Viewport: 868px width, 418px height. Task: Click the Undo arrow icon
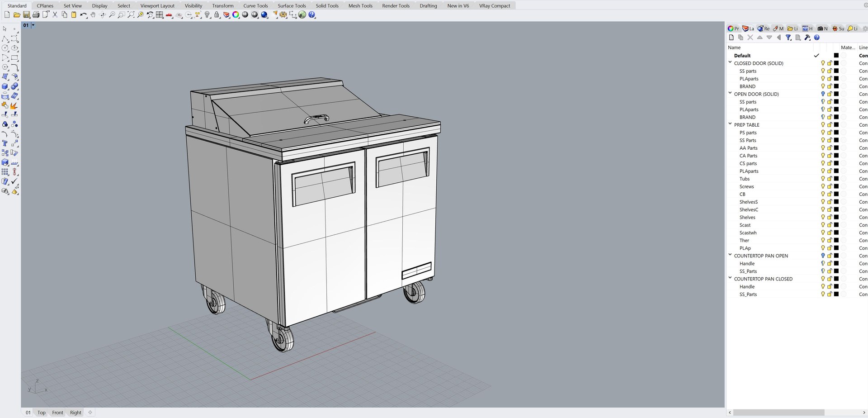(x=83, y=14)
